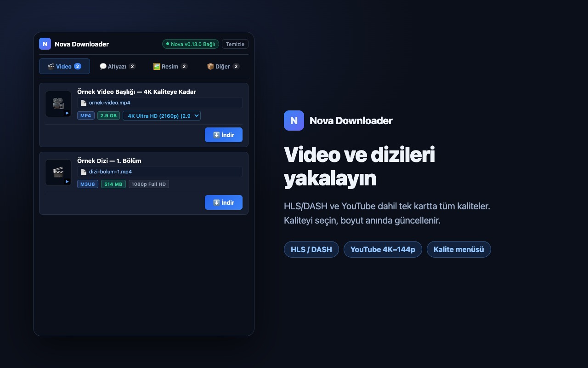Click İndir for Örnek Dizi 1. Bölüm
The image size is (588, 368).
pyautogui.click(x=224, y=202)
